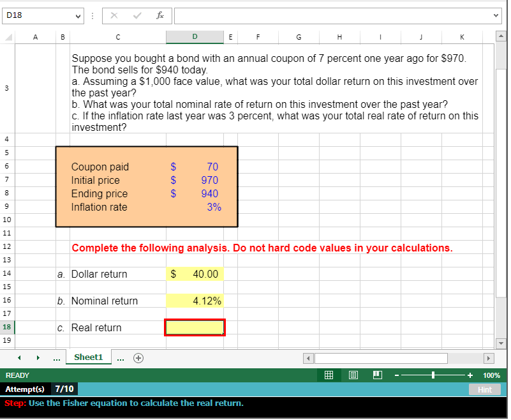Screen dimensions: 511x420
Task: Go to previous sheet arrow
Action: [x=19, y=358]
